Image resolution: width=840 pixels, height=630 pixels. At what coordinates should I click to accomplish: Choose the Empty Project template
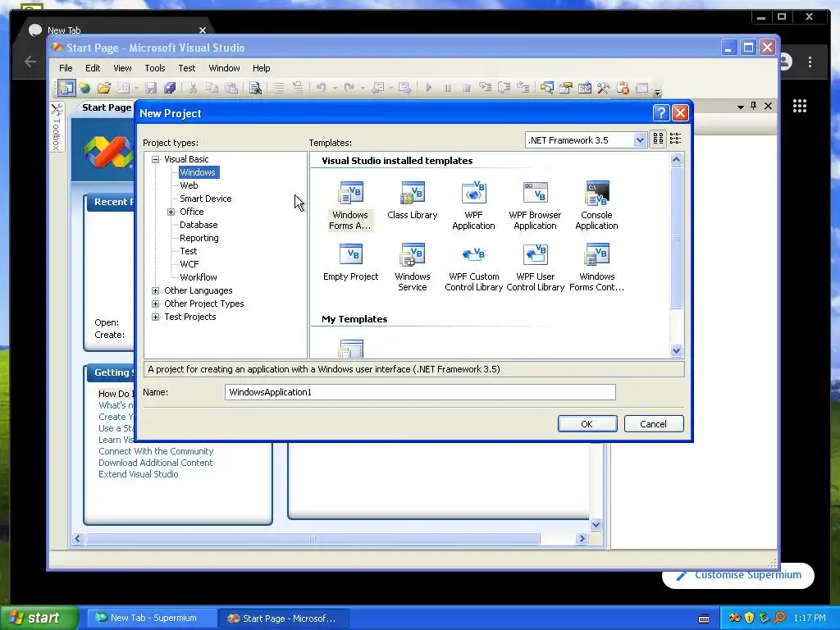click(x=351, y=262)
